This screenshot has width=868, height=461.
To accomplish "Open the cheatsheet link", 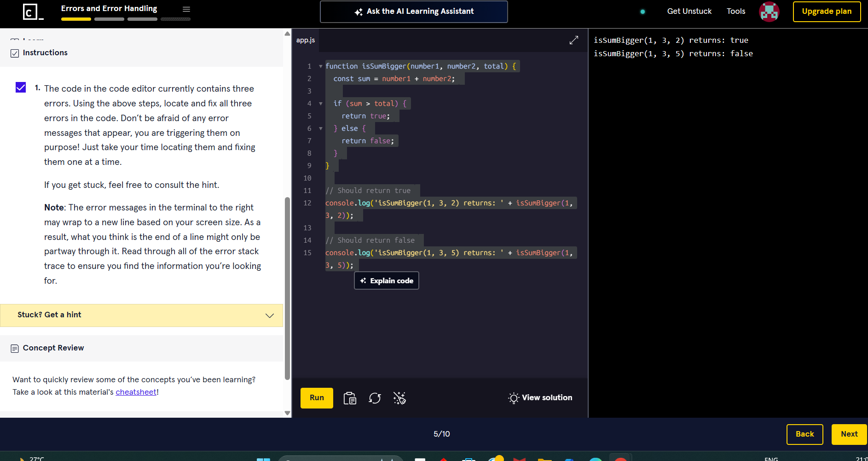I will point(136,392).
